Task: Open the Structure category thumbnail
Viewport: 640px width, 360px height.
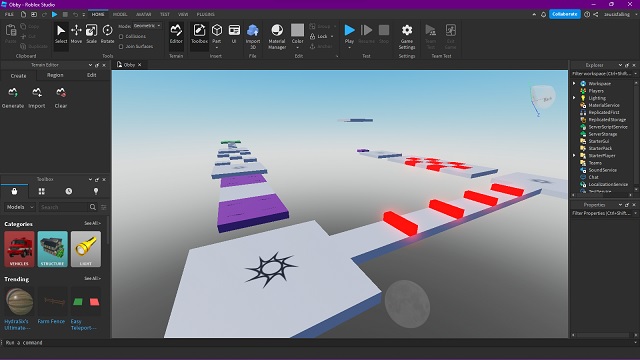Action: (x=53, y=249)
